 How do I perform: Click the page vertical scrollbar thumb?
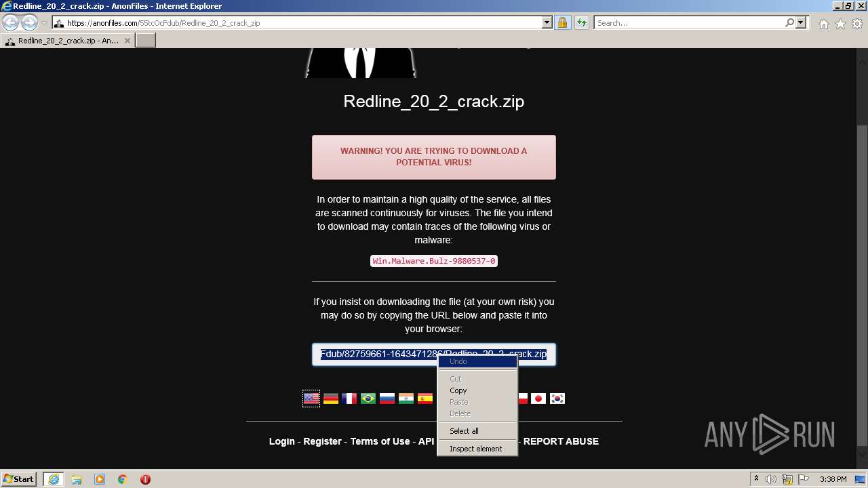pos(862,285)
